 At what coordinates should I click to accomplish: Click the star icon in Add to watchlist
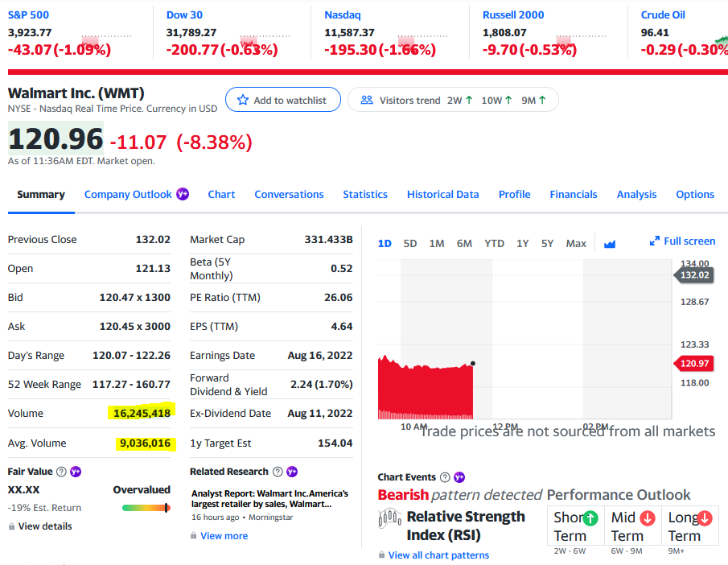click(243, 100)
